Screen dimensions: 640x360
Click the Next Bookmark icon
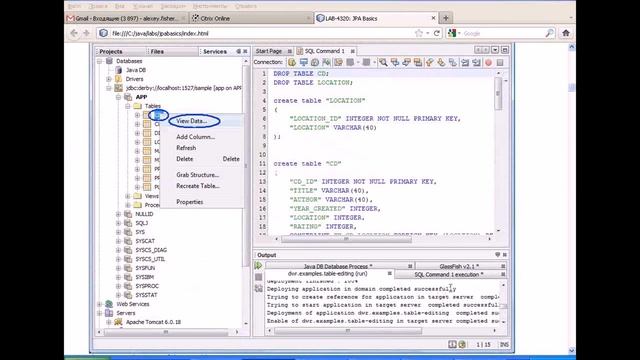coord(441,62)
